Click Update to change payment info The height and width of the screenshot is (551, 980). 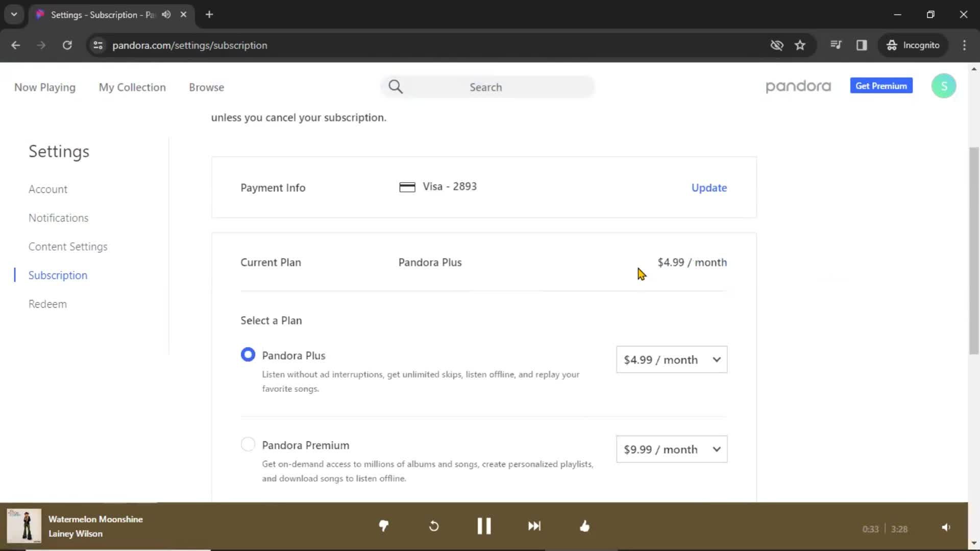point(709,188)
